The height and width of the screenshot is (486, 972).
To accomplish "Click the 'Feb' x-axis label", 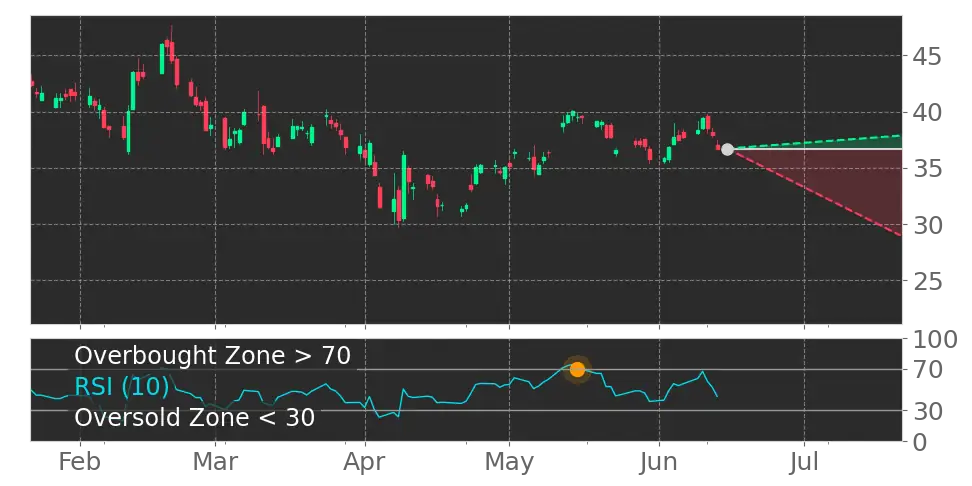I will (x=80, y=462).
